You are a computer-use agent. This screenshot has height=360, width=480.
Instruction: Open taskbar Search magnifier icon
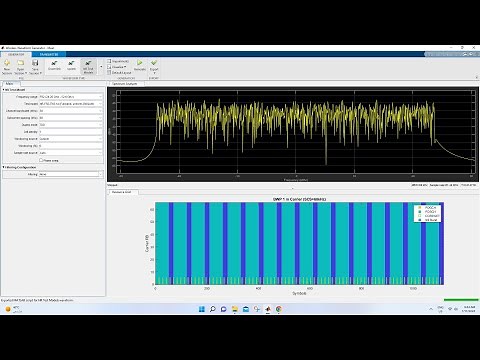[213, 309]
